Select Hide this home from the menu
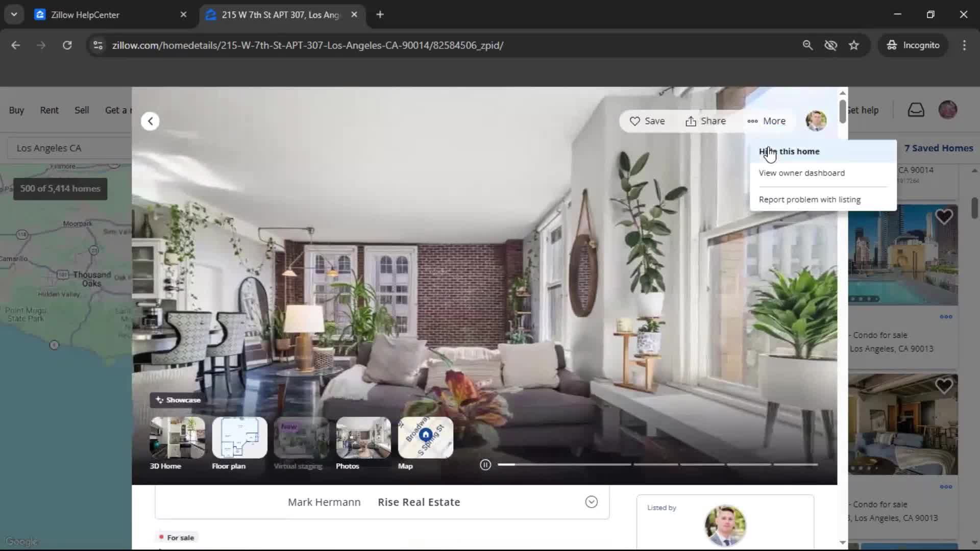The height and width of the screenshot is (551, 980). pos(789,151)
